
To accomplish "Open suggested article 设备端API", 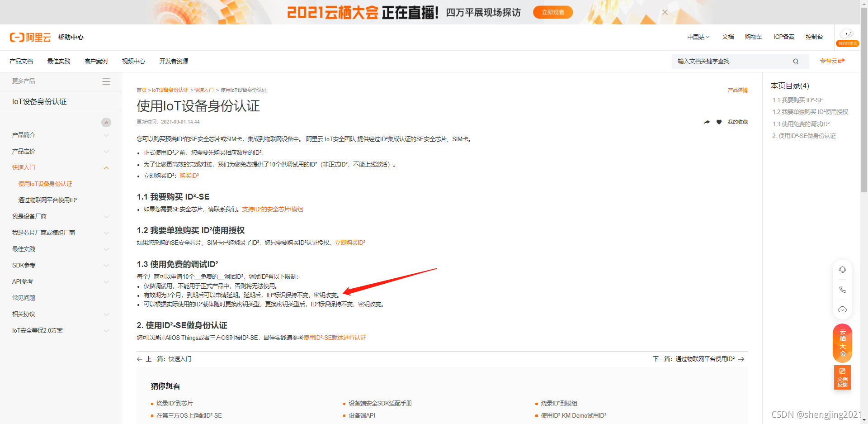I will click(x=362, y=416).
